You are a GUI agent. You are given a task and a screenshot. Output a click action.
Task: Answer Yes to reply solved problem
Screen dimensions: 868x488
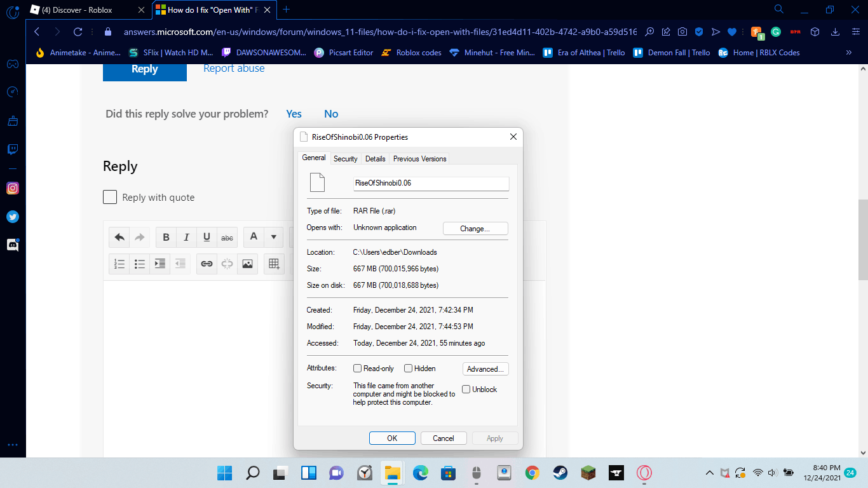[x=294, y=114]
